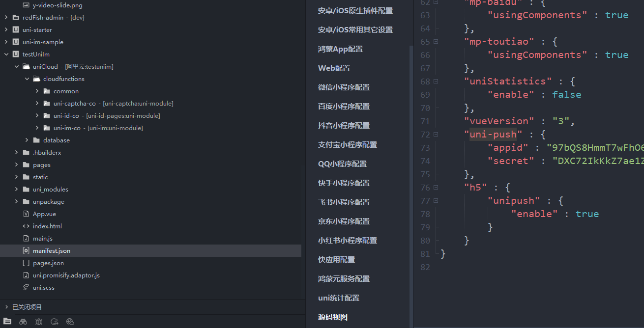The height and width of the screenshot is (328, 644).
Task: Select the 源码视图 source view tab
Action: (x=333, y=317)
